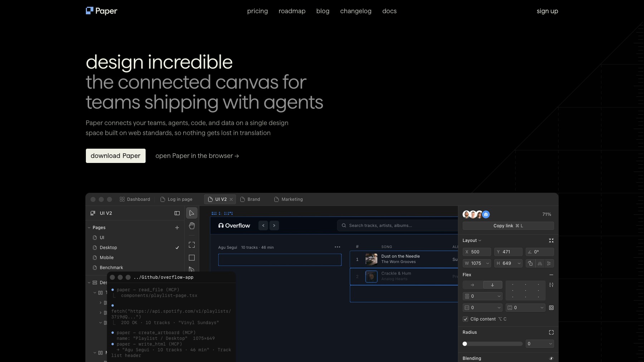
Task: Click the rotate 90 degrees icon
Action: click(x=530, y=263)
